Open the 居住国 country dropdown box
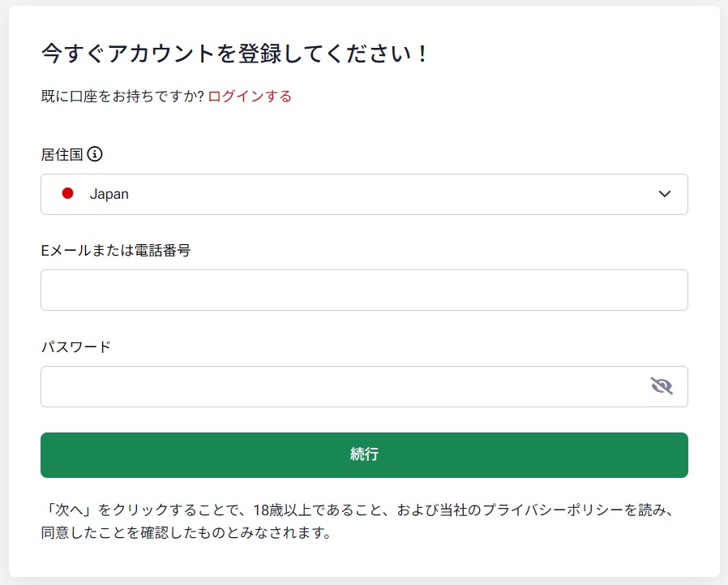This screenshot has height=585, width=728. tap(364, 194)
